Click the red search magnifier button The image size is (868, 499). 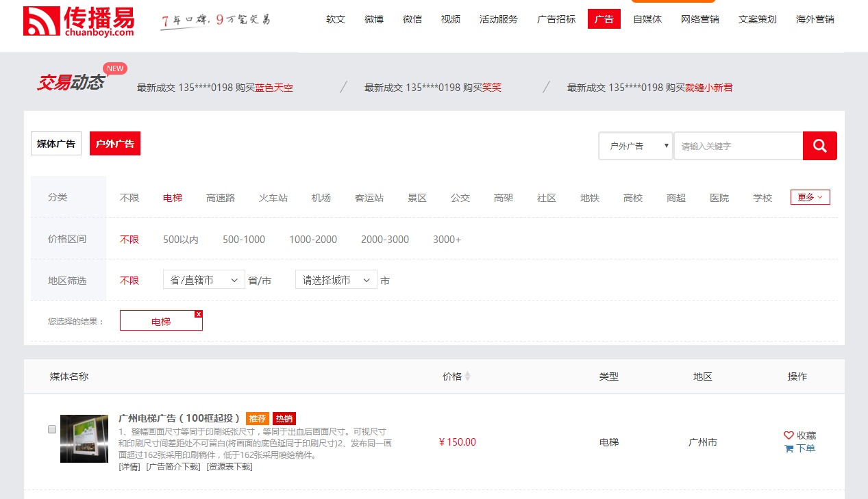pos(819,146)
